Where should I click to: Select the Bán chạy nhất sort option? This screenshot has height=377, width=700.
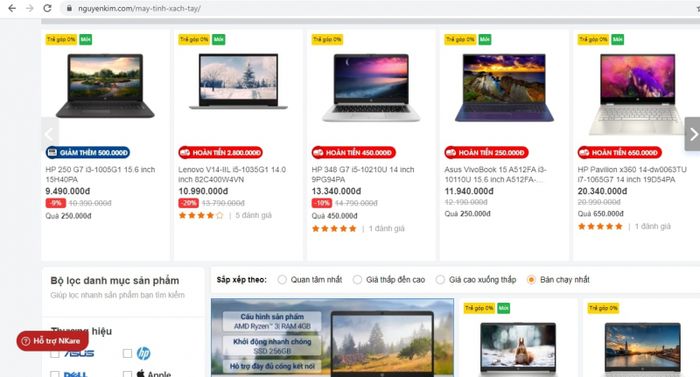(x=531, y=280)
